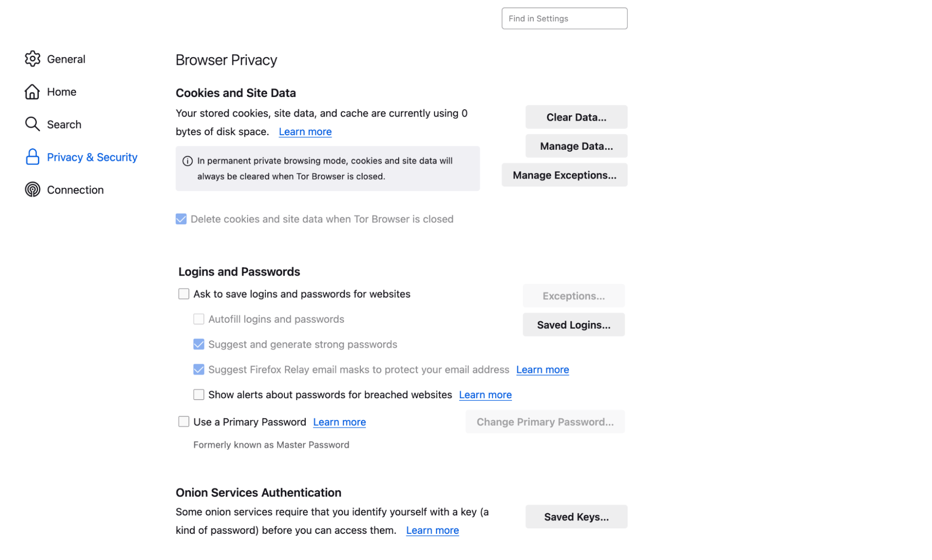Click Manage Exceptions button
The width and height of the screenshot is (932, 560).
tap(564, 175)
